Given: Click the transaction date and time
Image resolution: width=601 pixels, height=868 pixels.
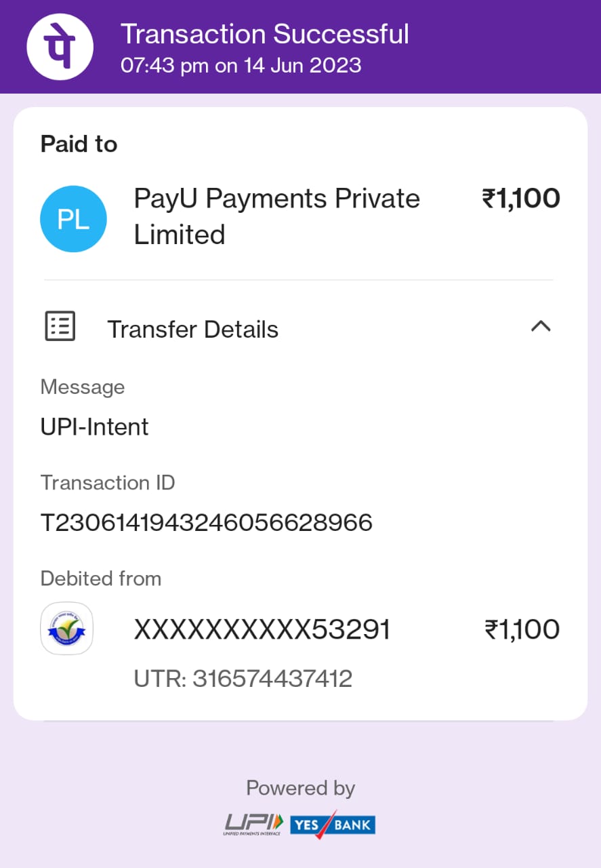Looking at the screenshot, I should coord(241,66).
